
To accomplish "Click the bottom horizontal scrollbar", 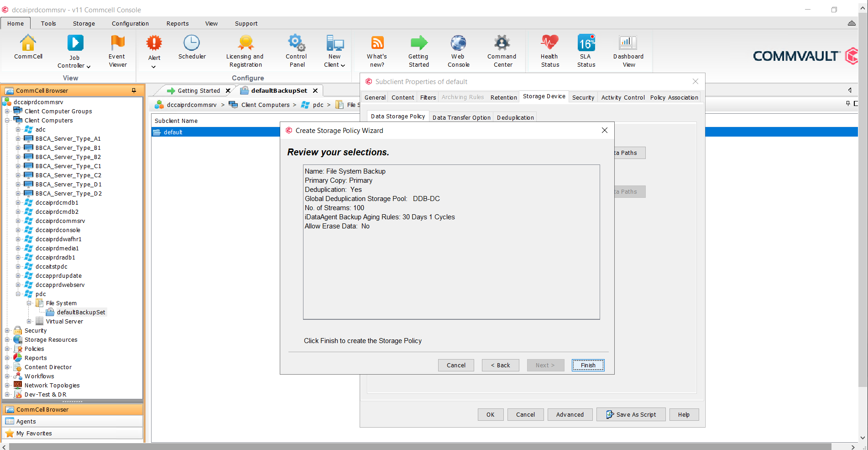I will coord(420,446).
